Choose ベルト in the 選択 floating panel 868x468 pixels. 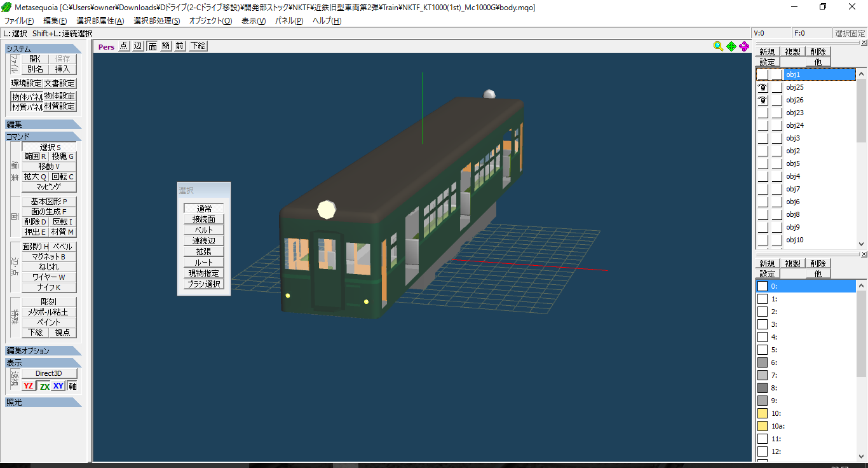click(x=204, y=230)
